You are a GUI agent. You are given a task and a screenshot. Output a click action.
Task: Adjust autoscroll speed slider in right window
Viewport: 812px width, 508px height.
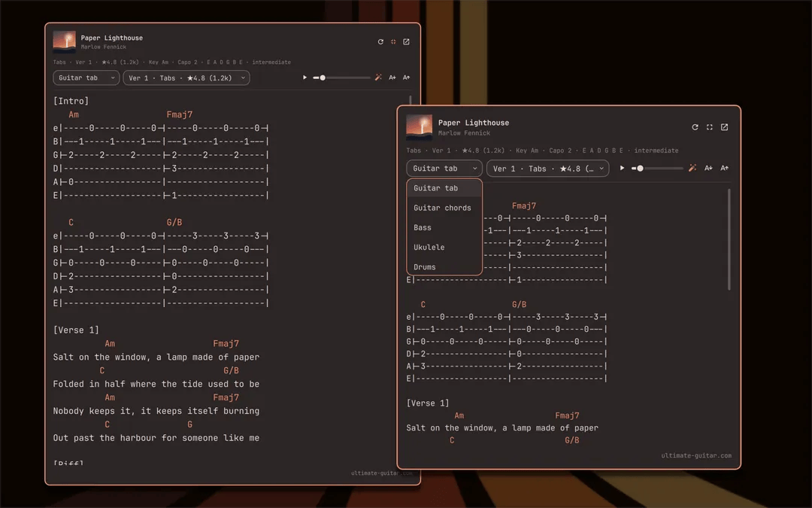(657, 168)
